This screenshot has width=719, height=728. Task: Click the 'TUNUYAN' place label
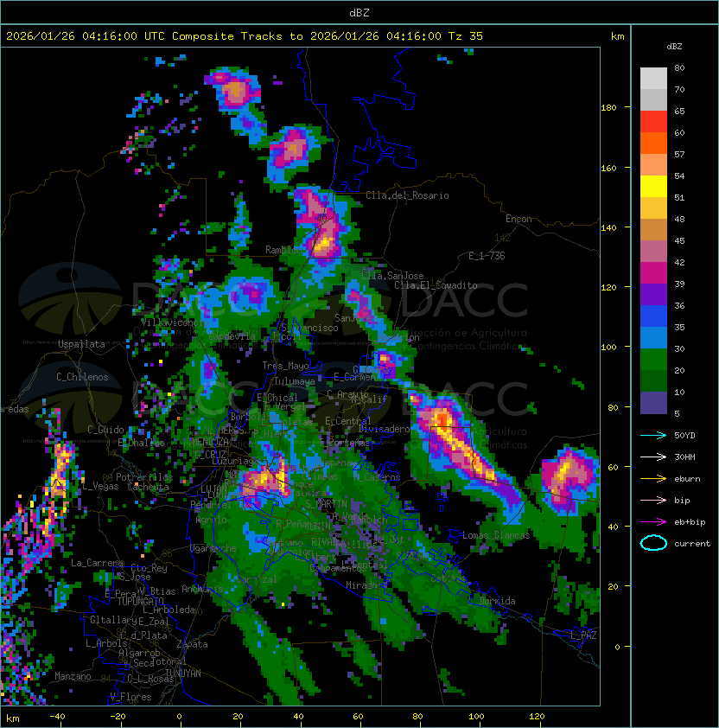point(183,674)
